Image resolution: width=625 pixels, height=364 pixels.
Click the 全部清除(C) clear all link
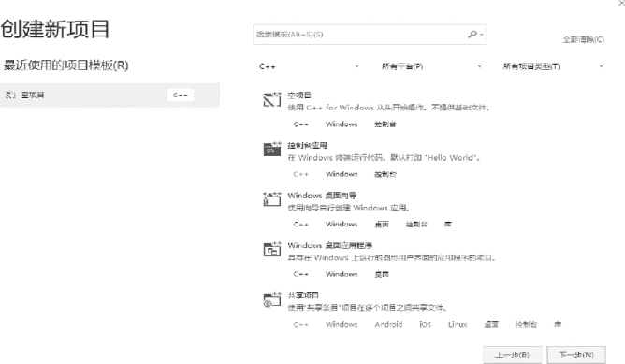point(584,39)
